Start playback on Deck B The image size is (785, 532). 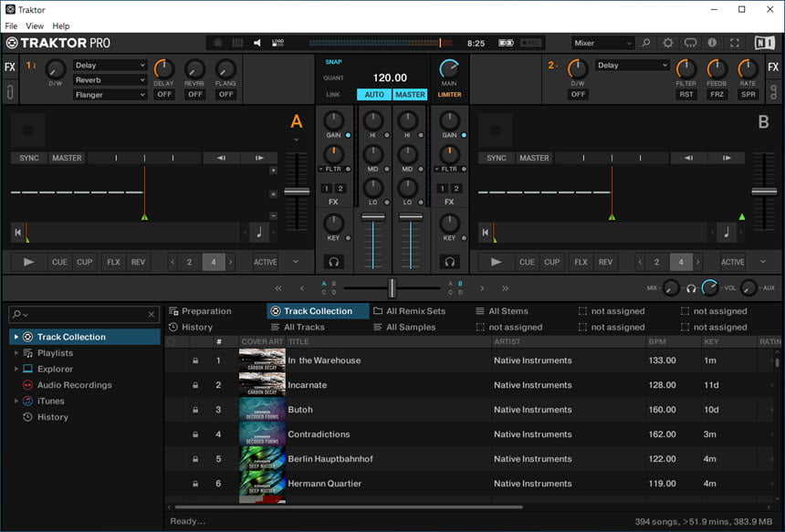(496, 262)
